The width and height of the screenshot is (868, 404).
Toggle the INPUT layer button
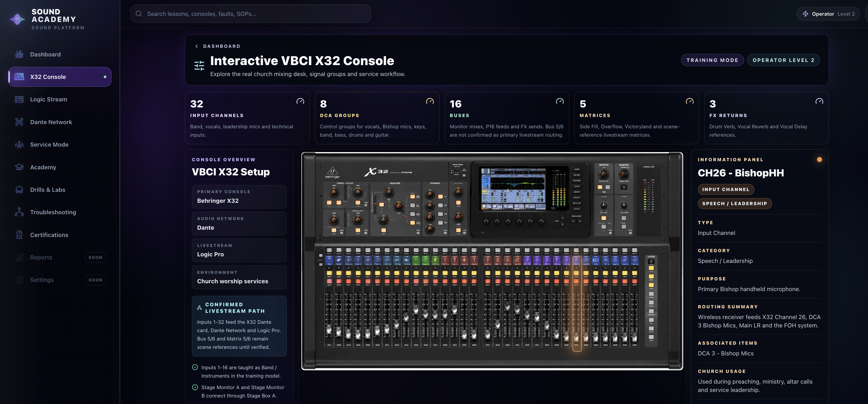coord(651,276)
